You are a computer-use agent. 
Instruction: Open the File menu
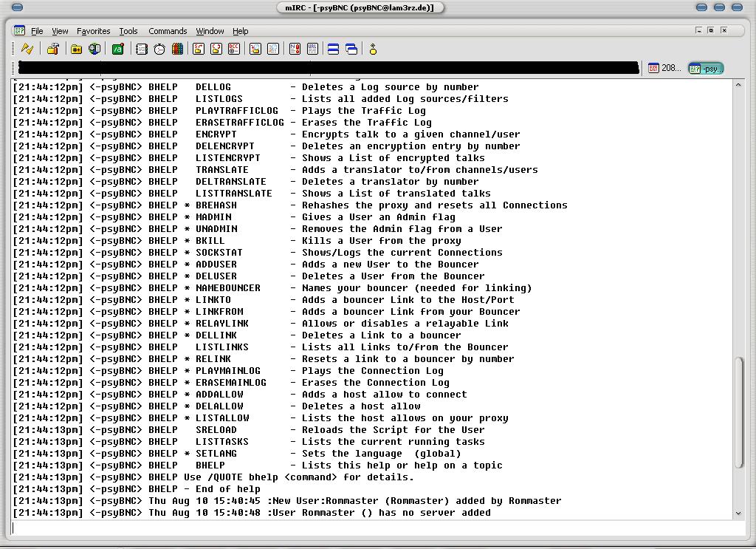point(37,31)
